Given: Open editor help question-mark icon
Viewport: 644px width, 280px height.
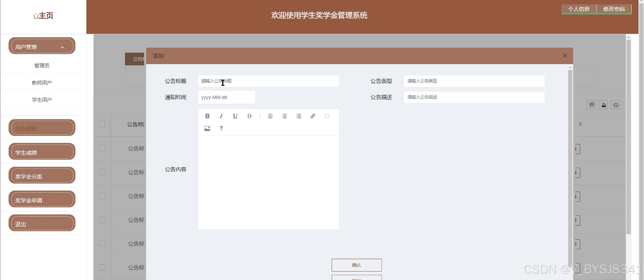Looking at the screenshot, I should [x=221, y=128].
